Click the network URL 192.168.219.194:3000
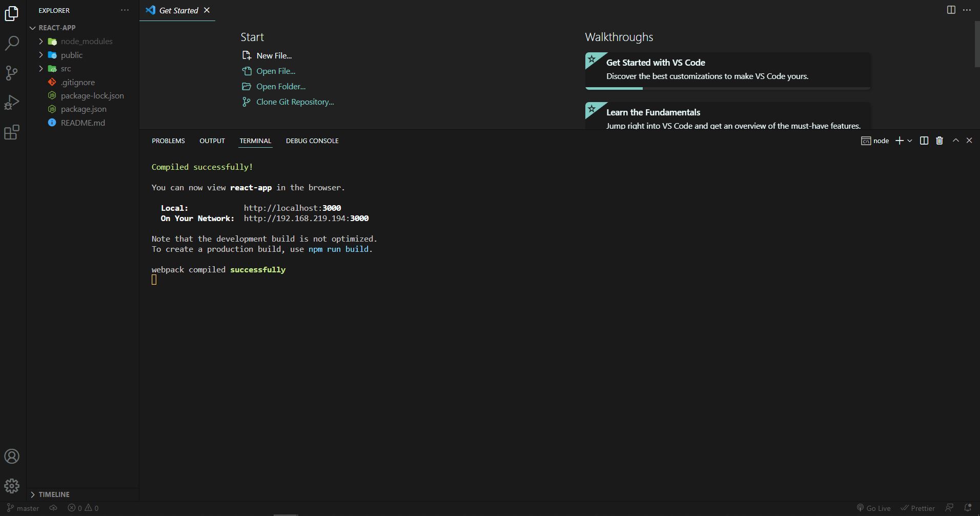This screenshot has height=516, width=980. click(x=306, y=219)
